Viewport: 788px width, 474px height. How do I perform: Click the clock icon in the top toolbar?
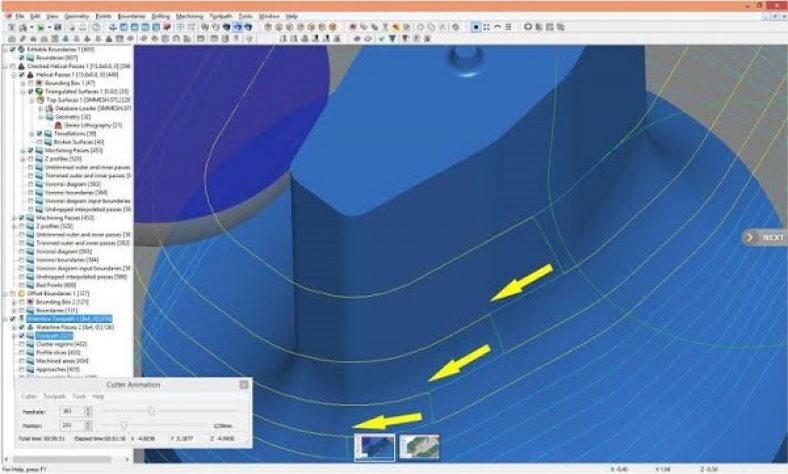pos(96,27)
